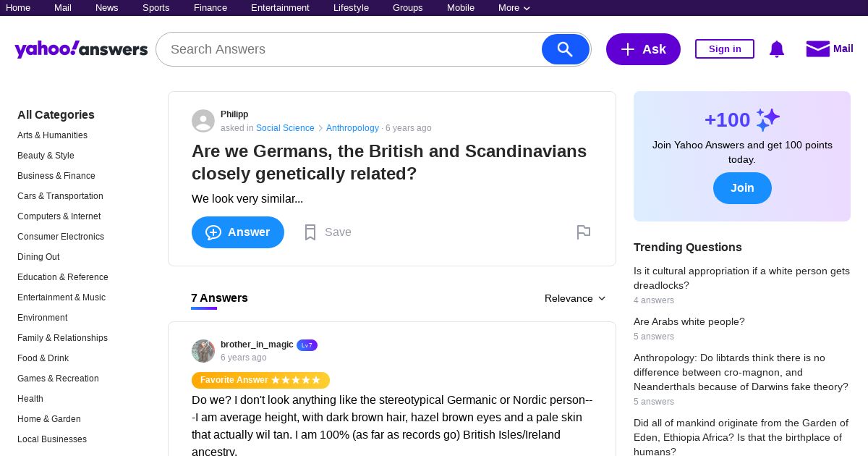View Philipp's profile avatar
Screen dimensions: 868x456
(203, 121)
